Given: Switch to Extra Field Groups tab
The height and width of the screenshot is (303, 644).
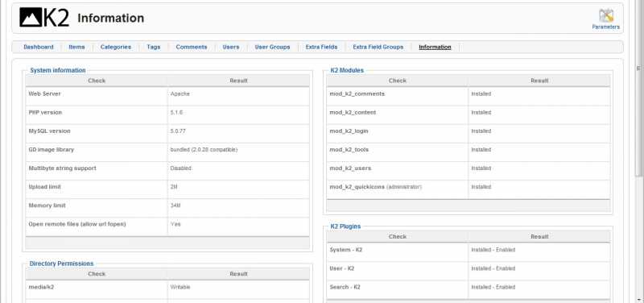Looking at the screenshot, I should tap(378, 47).
